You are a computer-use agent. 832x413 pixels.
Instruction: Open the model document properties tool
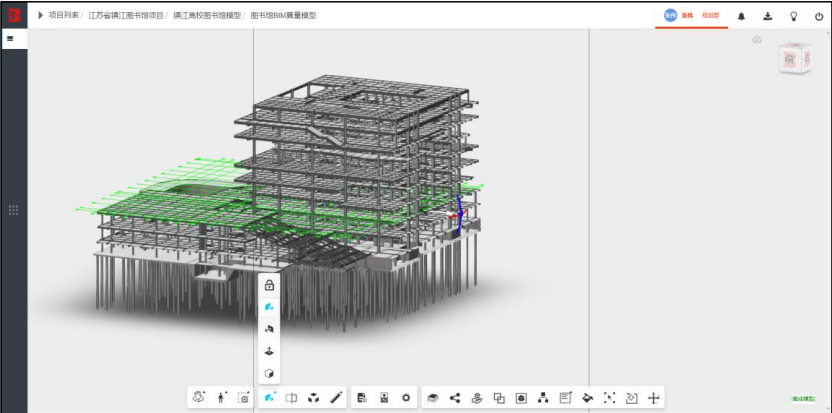tap(362, 398)
